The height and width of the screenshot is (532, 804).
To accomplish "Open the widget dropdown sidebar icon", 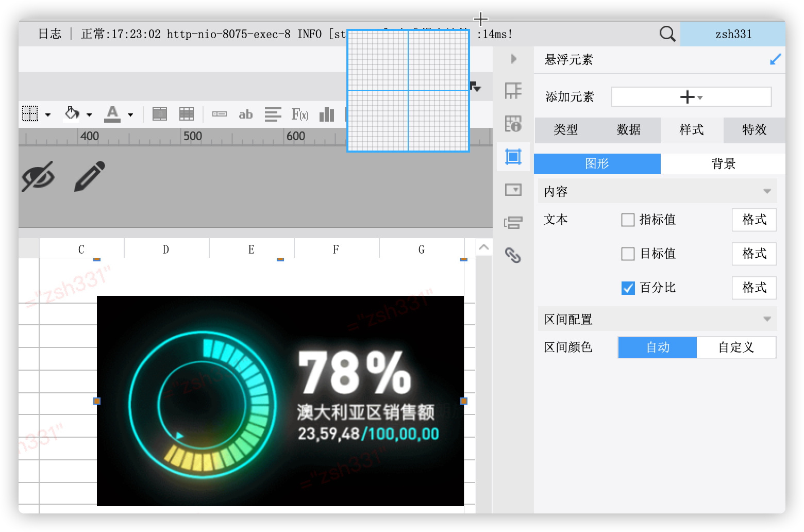I will click(x=513, y=190).
